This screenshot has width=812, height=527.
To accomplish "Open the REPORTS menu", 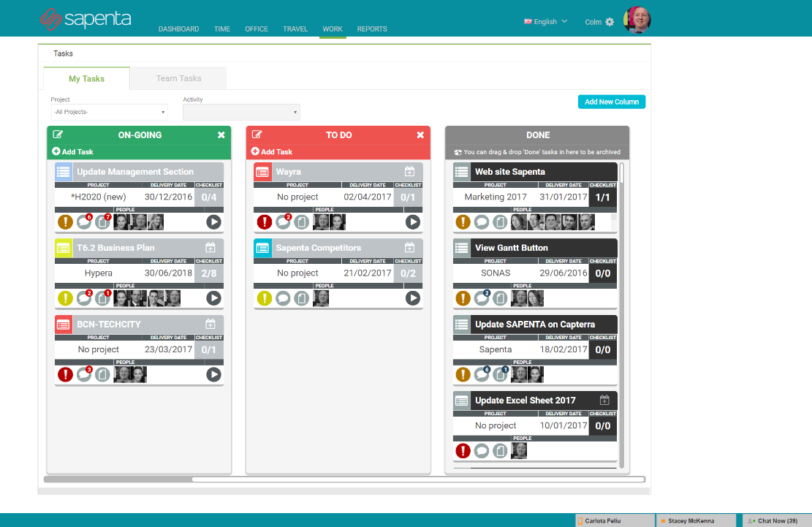I will (372, 29).
